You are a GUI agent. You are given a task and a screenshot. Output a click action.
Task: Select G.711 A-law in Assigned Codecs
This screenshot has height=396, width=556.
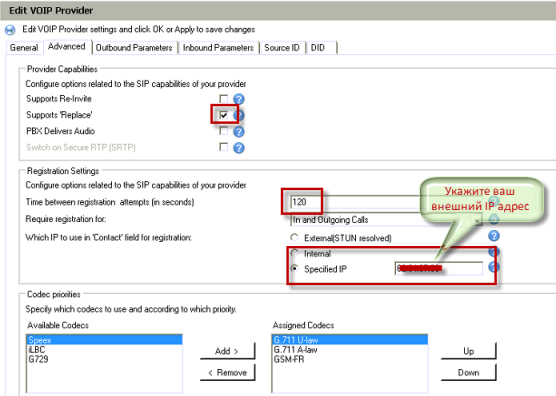(350, 350)
